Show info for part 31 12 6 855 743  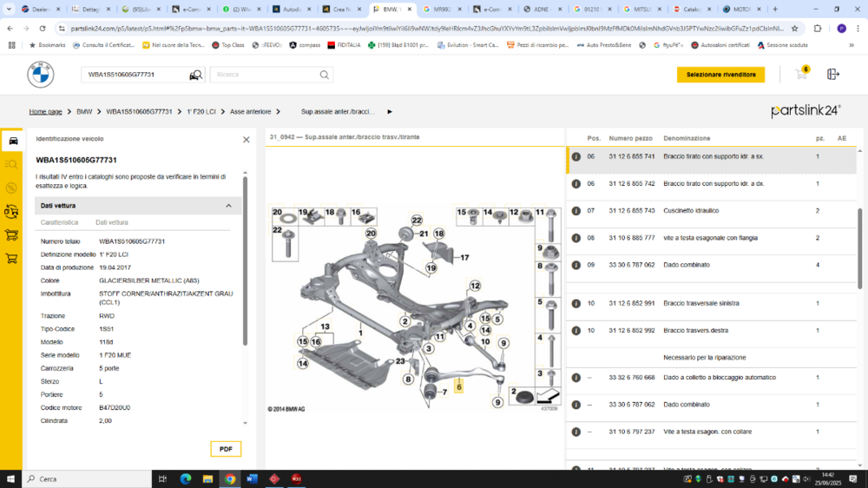[575, 211]
